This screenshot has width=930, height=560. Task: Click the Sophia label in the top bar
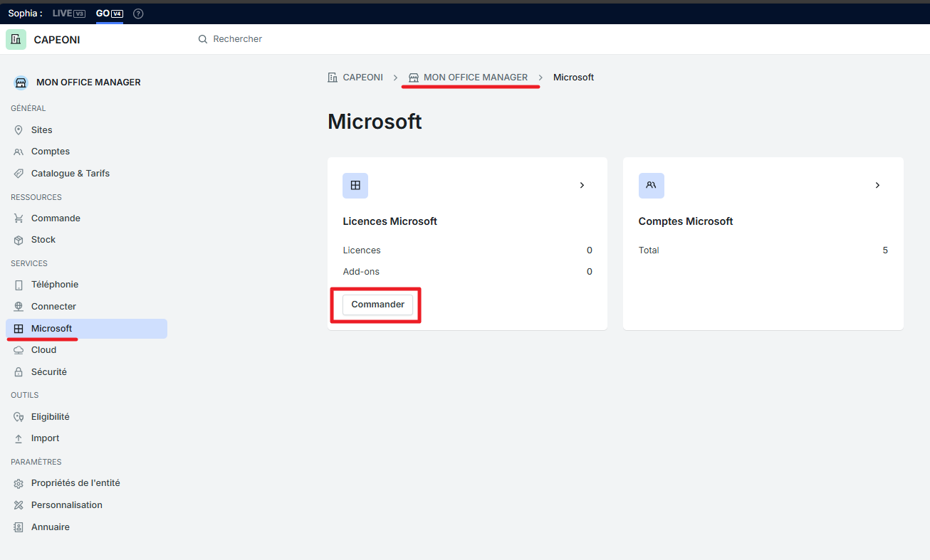tap(25, 14)
